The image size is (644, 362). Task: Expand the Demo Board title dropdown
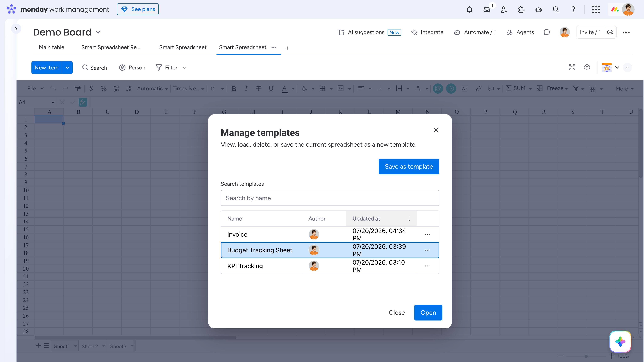(98, 32)
